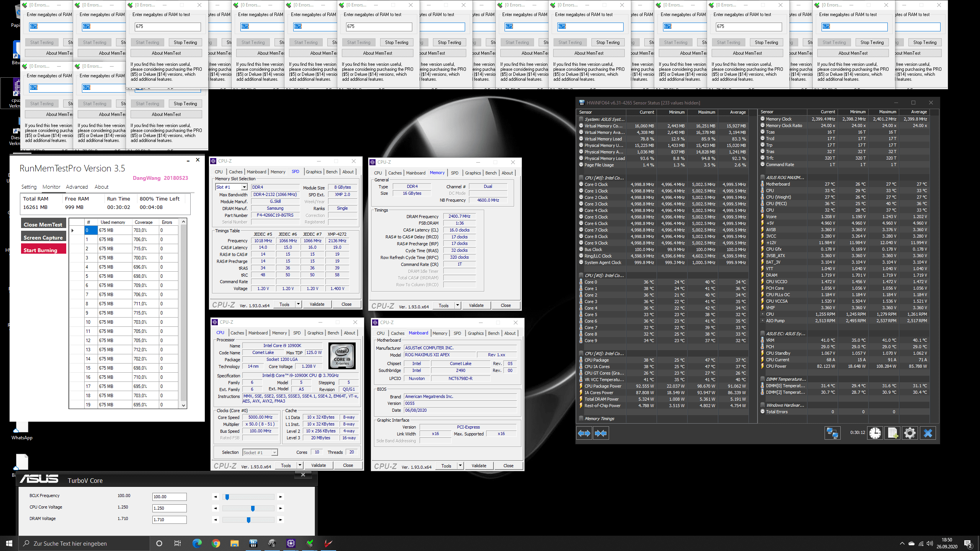Click Validate in CPU-Z Mainboard window
The height and width of the screenshot is (551, 980).
coord(479,466)
